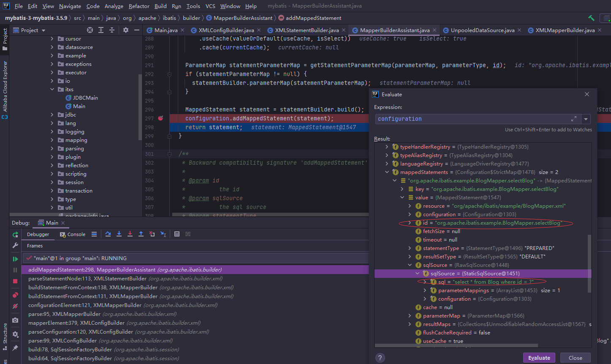Viewport: 611px width, 364px height.
Task: Open debugger settings wrench icon
Action: point(15,245)
